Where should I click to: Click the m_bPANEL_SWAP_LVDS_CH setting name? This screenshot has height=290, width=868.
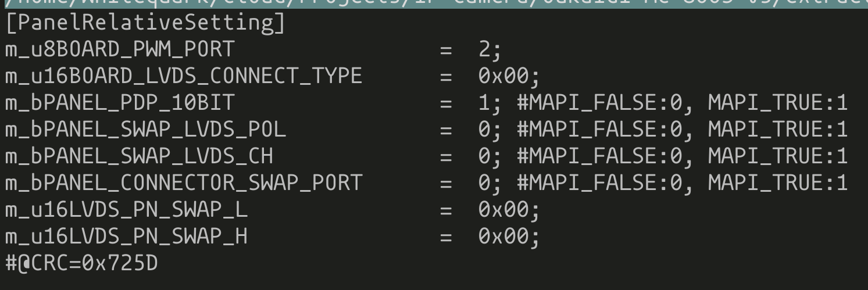click(x=139, y=156)
